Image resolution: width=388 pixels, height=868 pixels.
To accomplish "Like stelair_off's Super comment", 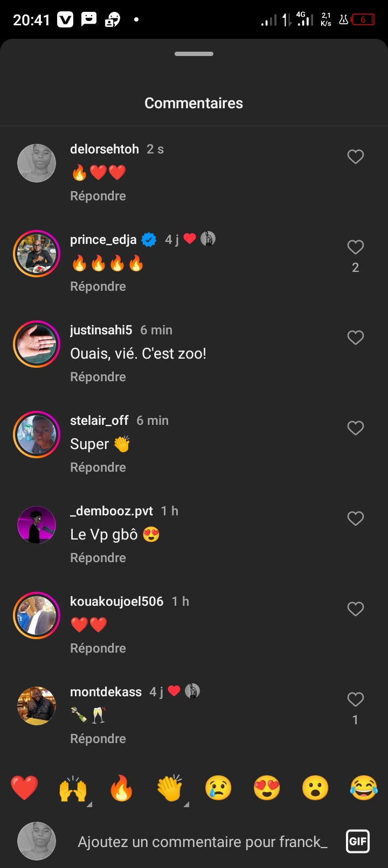I will [355, 428].
